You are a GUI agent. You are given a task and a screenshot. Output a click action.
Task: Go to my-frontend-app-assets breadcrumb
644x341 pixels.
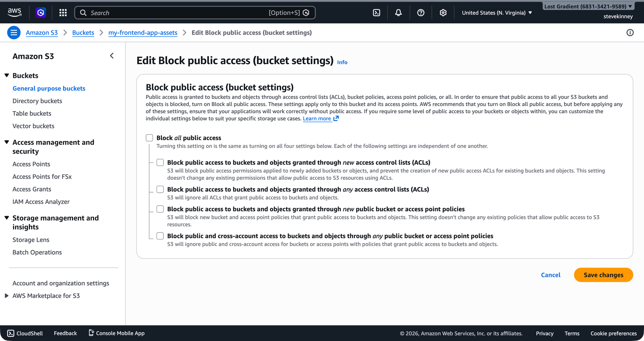coord(143,33)
